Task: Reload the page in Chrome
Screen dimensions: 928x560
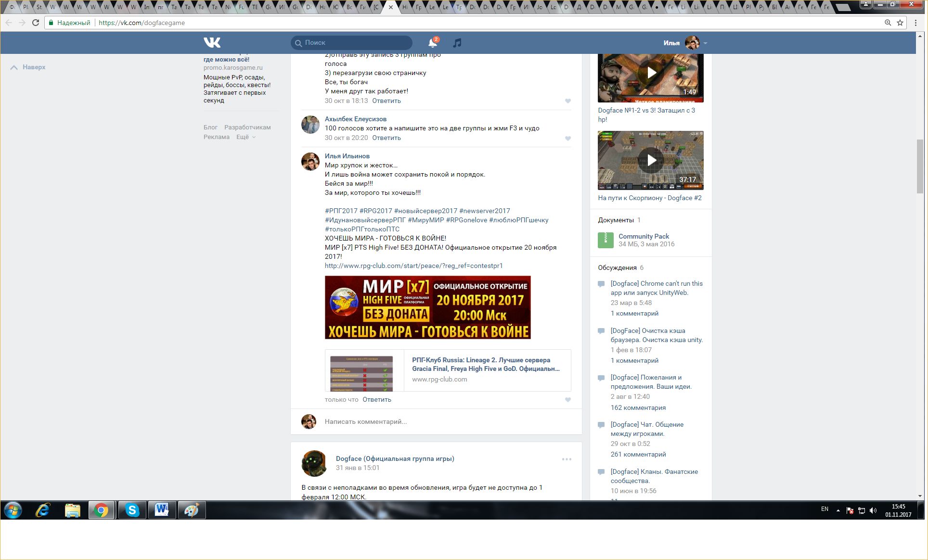Action: click(36, 23)
